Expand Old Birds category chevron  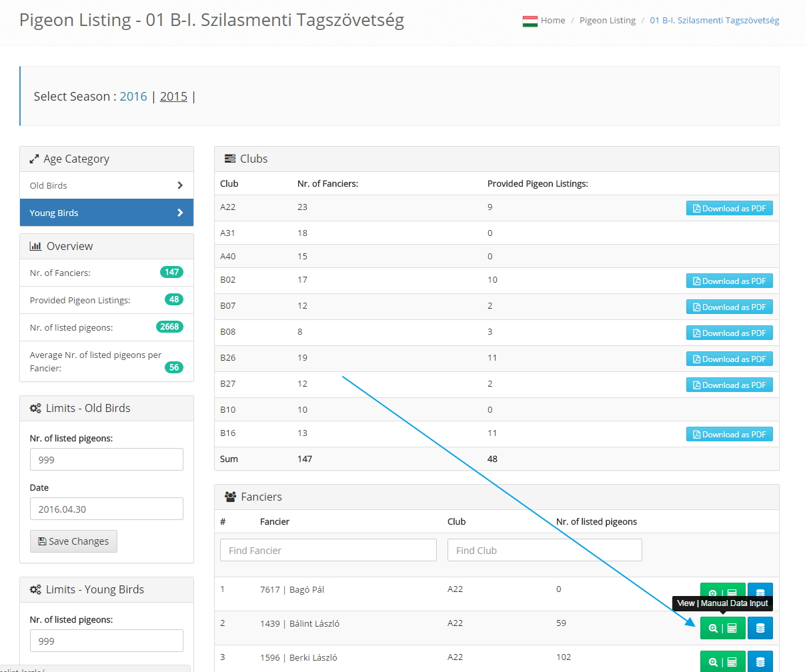(180, 185)
